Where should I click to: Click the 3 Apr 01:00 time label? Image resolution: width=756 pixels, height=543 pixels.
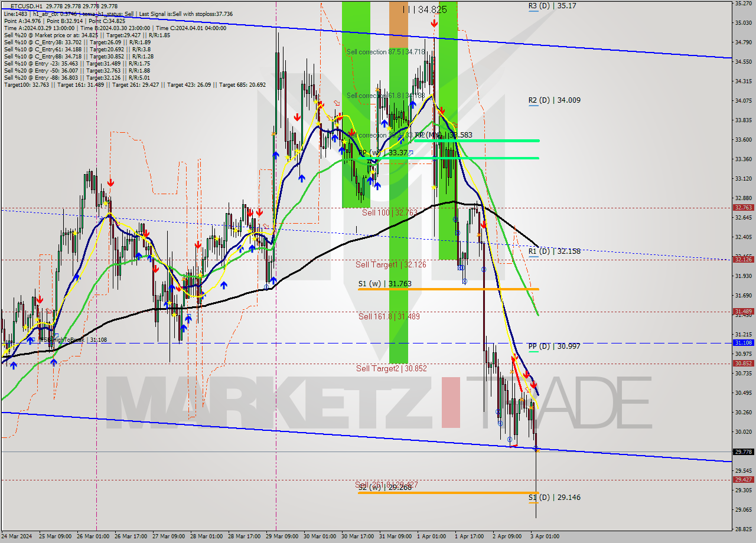[545, 537]
